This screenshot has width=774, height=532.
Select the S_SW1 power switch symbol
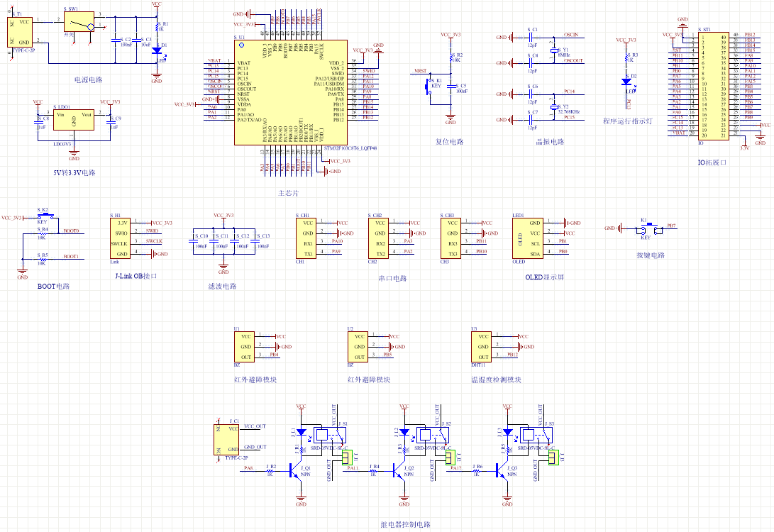[79, 22]
